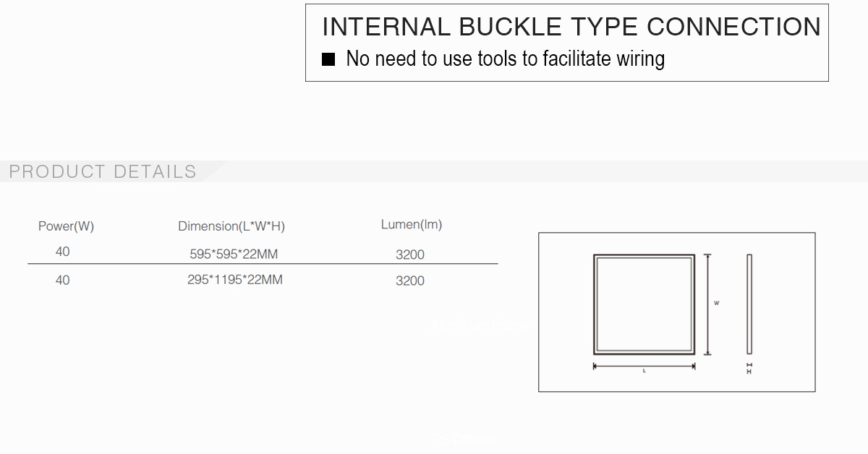
Task: Select the 295*1195*22MM dimension cell
Action: (x=234, y=280)
